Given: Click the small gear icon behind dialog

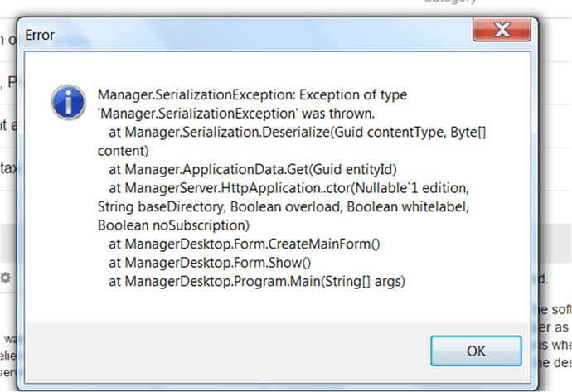Looking at the screenshot, I should point(7,278).
